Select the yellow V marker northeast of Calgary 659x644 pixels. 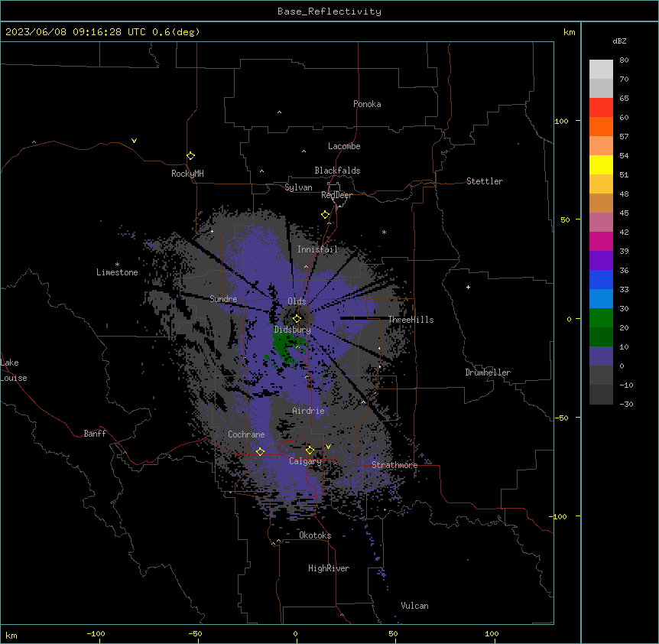click(x=328, y=447)
